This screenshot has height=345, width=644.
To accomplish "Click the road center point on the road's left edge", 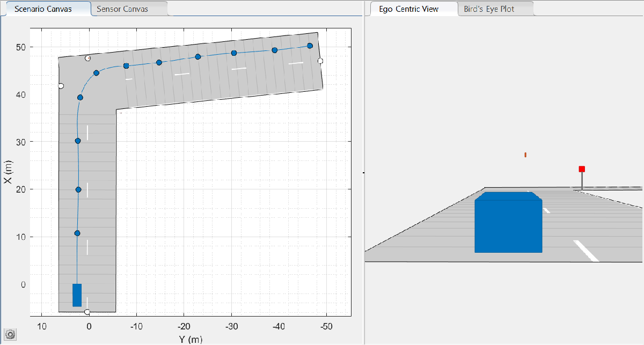I will pos(61,86).
